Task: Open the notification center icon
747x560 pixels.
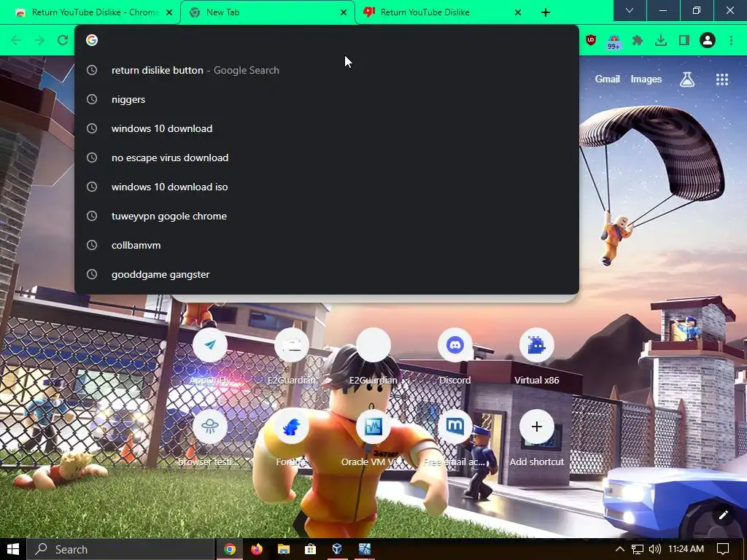Action: coord(723,550)
